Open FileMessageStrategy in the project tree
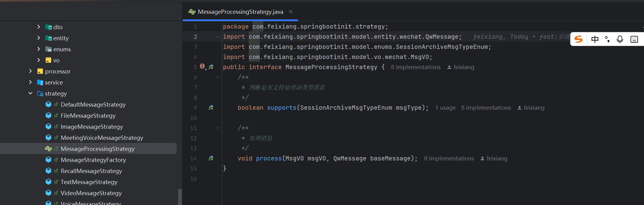 (88, 116)
